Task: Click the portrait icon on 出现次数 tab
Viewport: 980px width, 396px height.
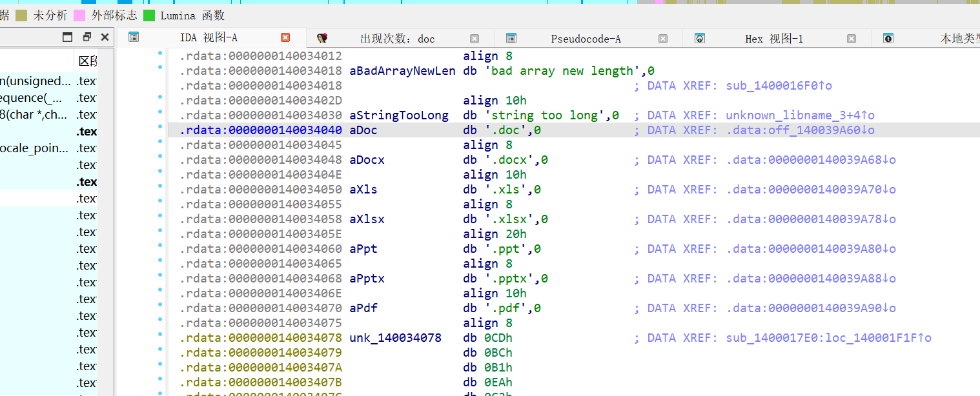Action: pos(322,38)
